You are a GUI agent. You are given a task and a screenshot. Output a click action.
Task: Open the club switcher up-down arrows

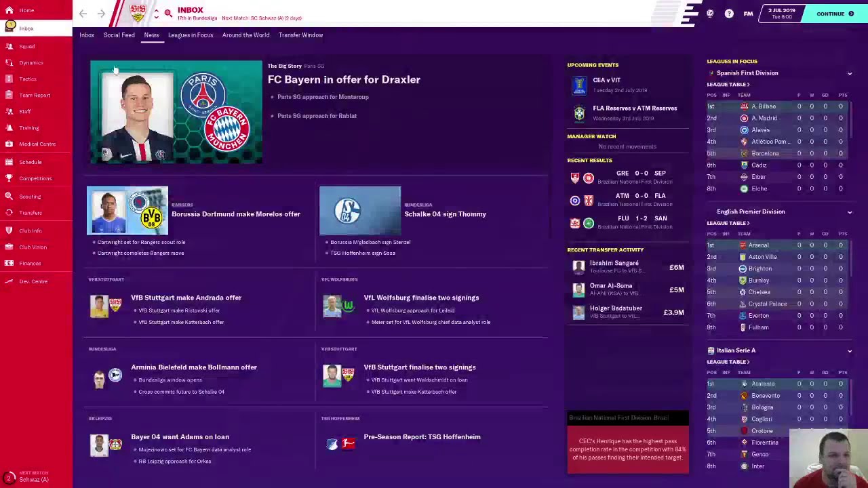(x=156, y=14)
